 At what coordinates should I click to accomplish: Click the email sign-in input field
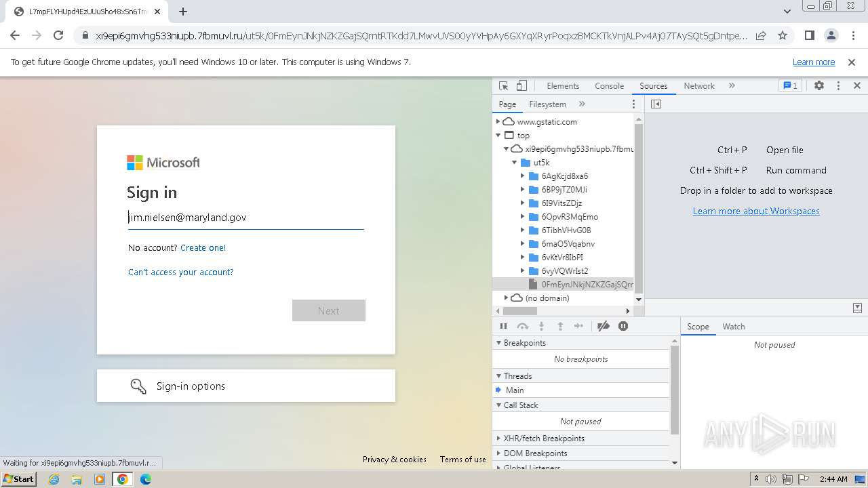246,218
